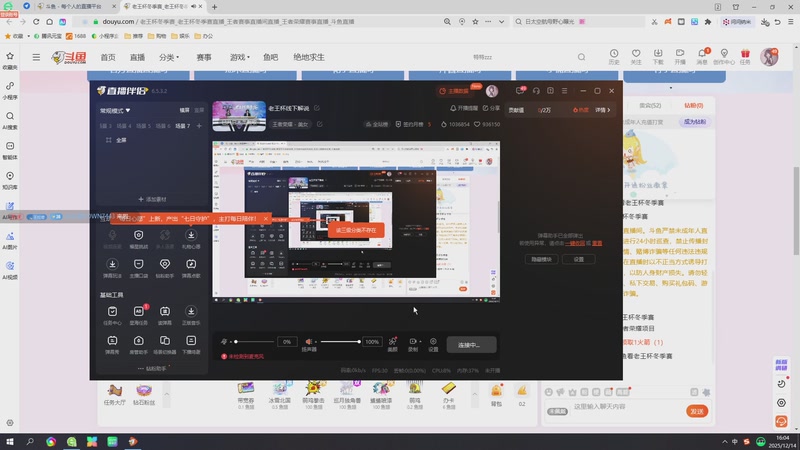
Task: Click the 主播数据 button
Action: click(454, 91)
